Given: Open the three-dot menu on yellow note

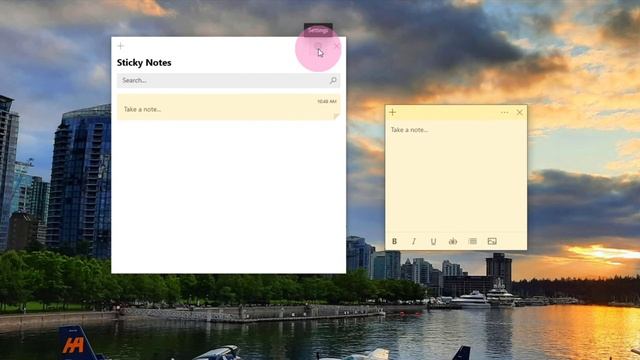Looking at the screenshot, I should 504,112.
